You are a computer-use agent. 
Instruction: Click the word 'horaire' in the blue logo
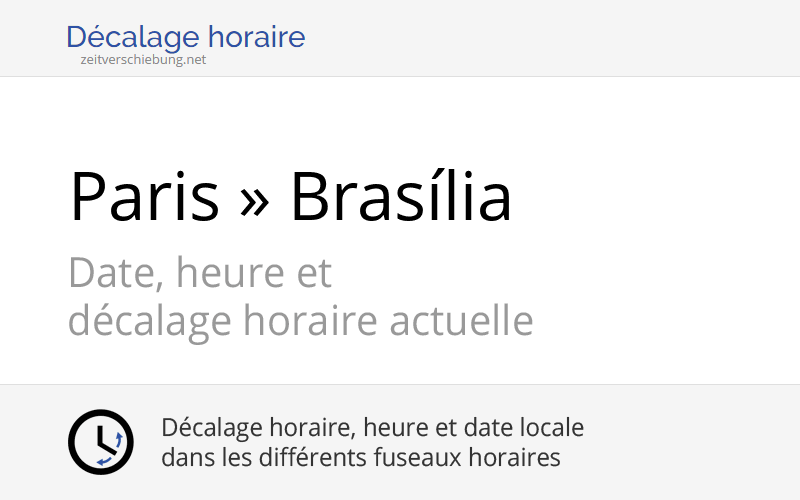coord(257,38)
